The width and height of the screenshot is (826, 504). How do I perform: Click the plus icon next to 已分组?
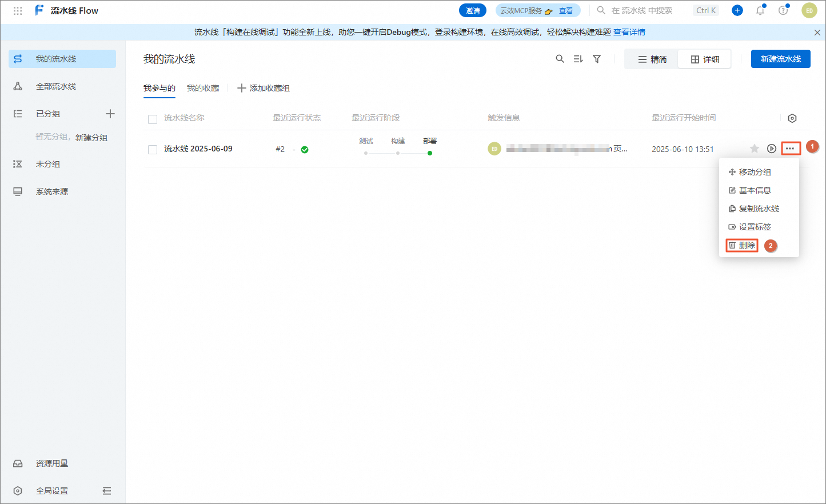point(110,114)
